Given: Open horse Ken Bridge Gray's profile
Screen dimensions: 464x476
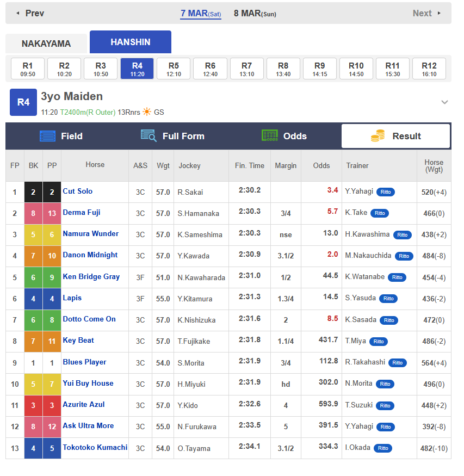Looking at the screenshot, I should [x=91, y=276].
